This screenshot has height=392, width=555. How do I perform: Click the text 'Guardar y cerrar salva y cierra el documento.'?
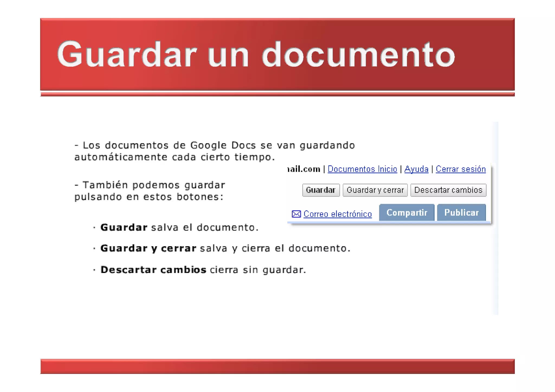[x=225, y=248]
